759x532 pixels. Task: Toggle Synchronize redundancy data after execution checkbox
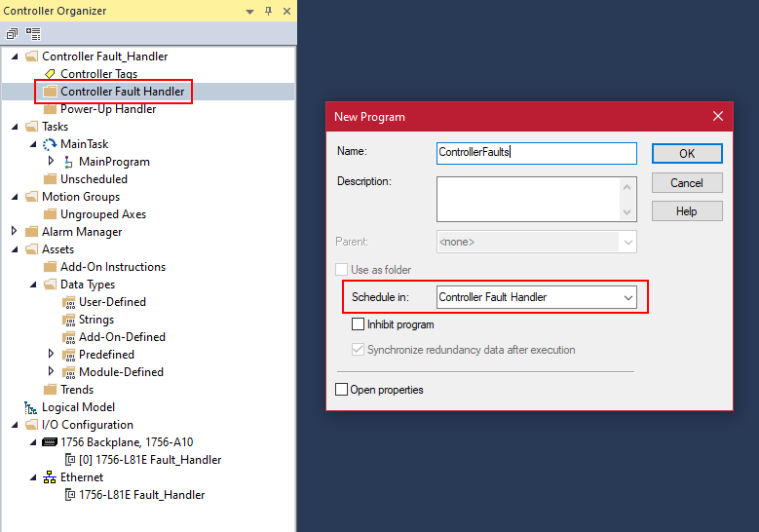click(358, 349)
